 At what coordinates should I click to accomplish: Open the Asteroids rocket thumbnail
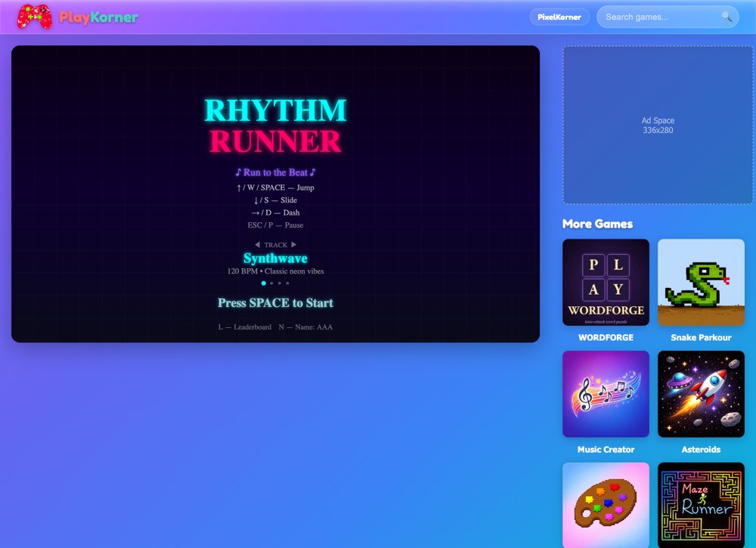pos(701,395)
